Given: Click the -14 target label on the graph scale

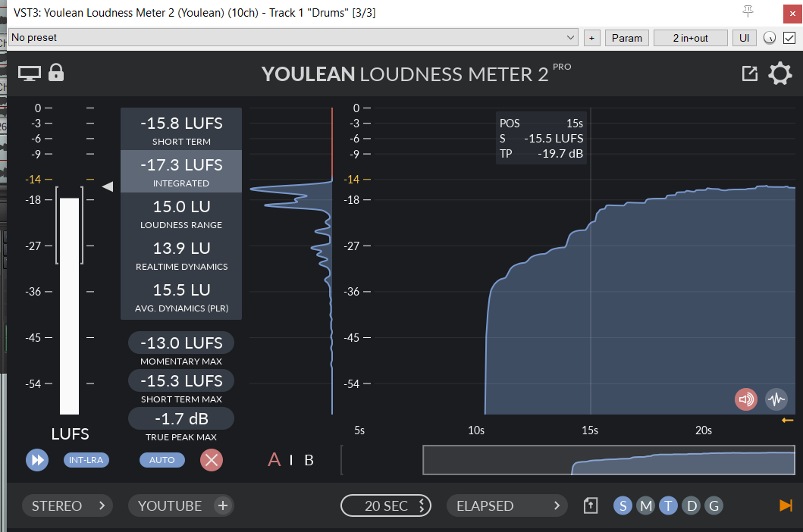Looking at the screenshot, I should 352,179.
